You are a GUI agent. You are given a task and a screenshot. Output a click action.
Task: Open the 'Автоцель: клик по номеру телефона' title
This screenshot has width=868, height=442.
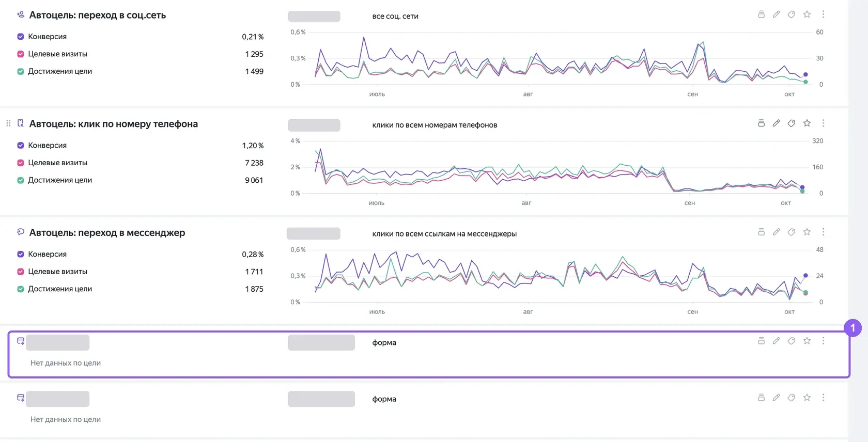tap(114, 124)
